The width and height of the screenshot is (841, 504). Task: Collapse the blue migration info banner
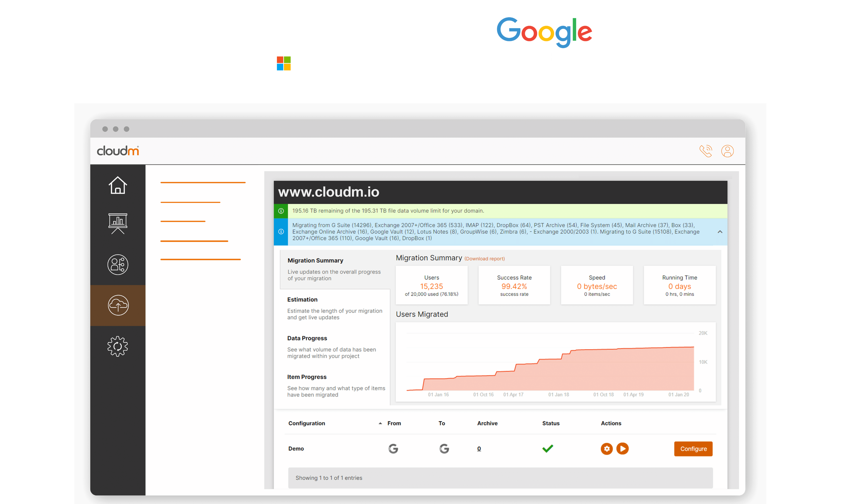(720, 232)
